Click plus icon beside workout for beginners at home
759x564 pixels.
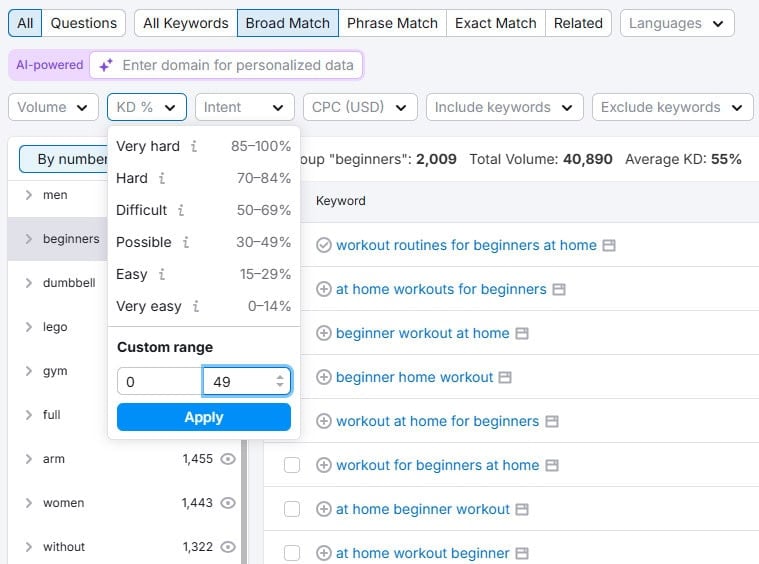[x=323, y=465]
